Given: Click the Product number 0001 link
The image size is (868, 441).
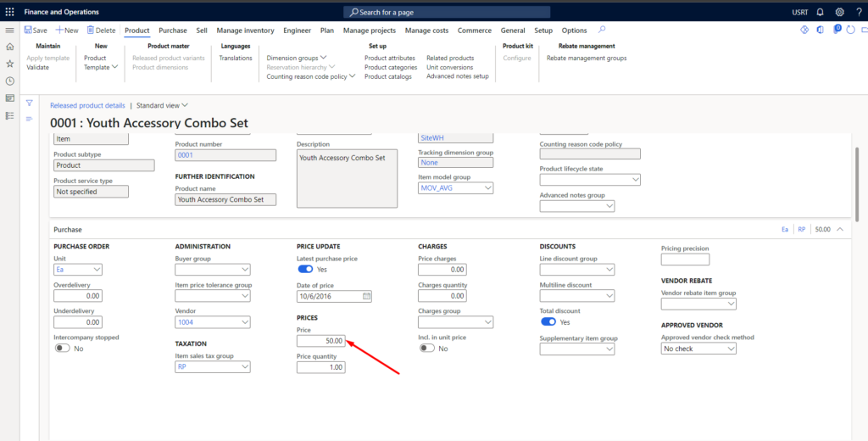Looking at the screenshot, I should [x=186, y=155].
